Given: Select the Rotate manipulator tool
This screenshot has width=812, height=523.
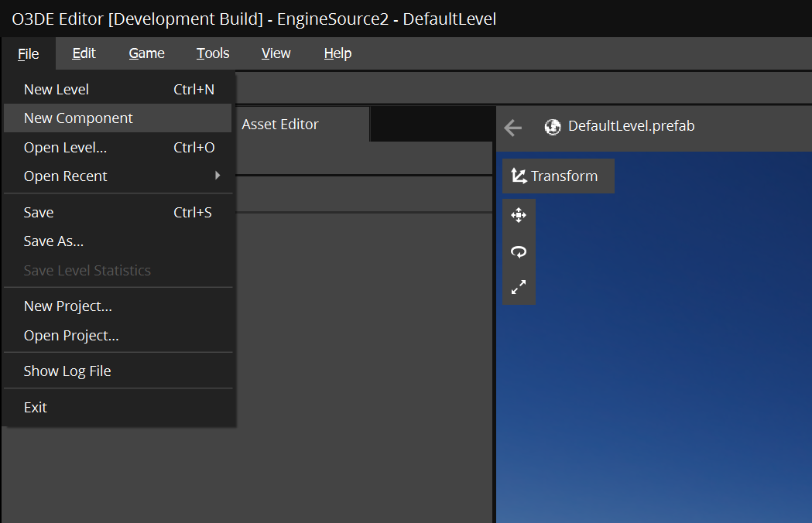Looking at the screenshot, I should pyautogui.click(x=519, y=251).
